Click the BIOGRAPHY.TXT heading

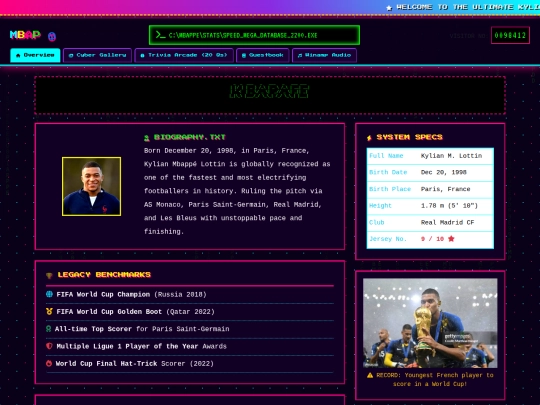coord(189,137)
